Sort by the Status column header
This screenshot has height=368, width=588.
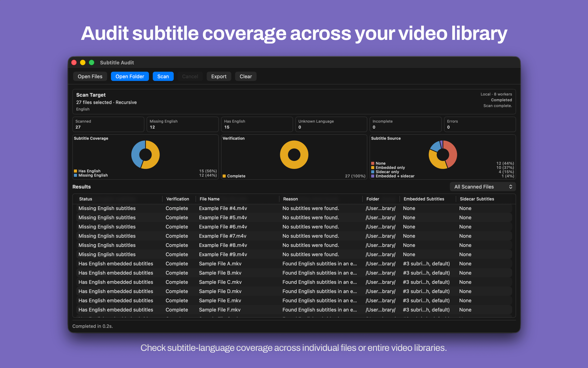click(86, 199)
